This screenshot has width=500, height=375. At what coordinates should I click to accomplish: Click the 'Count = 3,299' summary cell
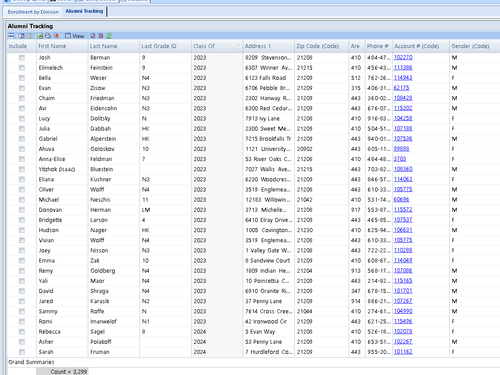[x=62, y=371]
